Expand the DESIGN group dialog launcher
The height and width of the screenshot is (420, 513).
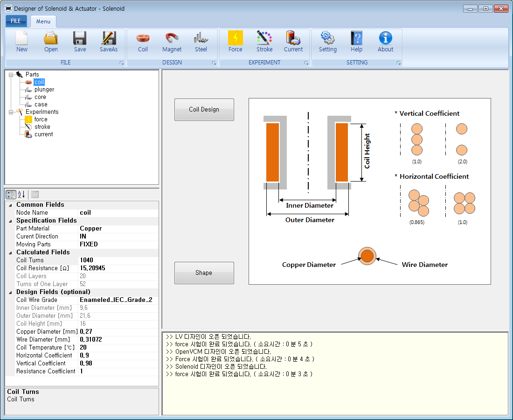click(215, 63)
